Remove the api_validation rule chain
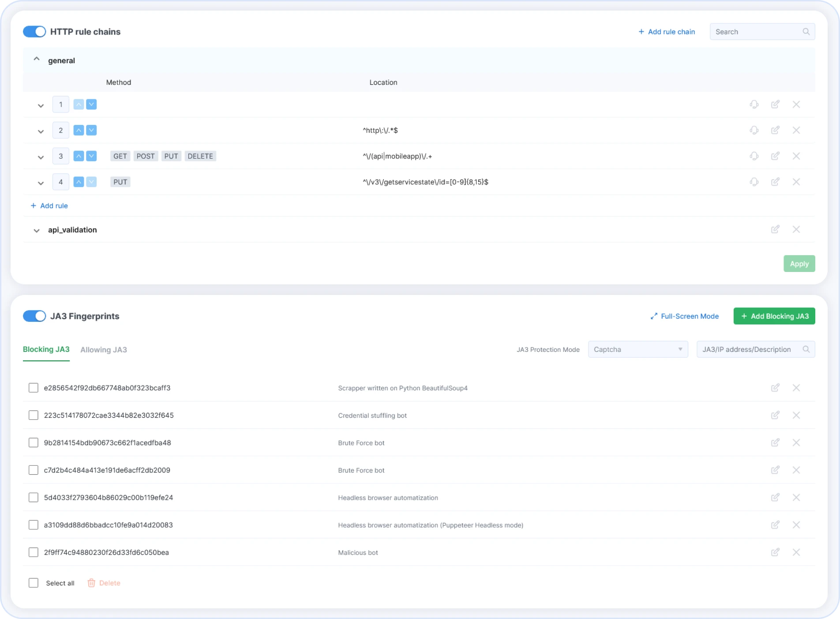 tap(796, 230)
